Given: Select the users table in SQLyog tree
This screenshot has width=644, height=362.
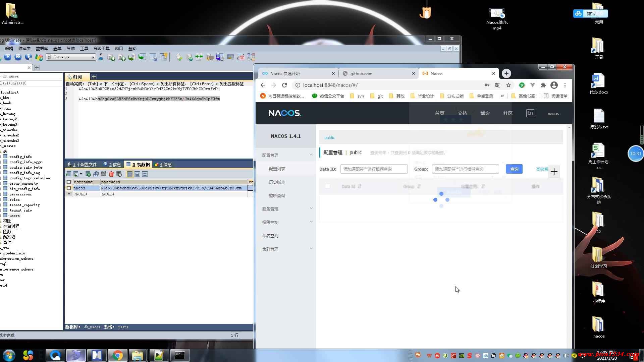Looking at the screenshot, I should [14, 216].
